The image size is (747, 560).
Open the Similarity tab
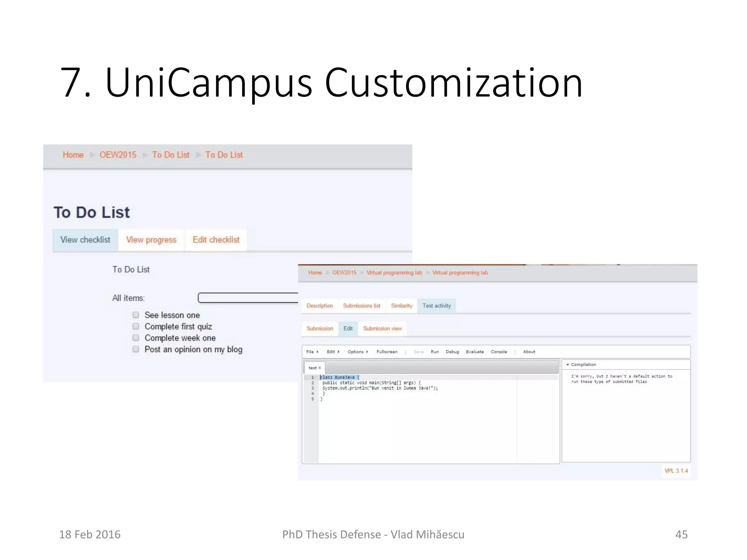(x=402, y=306)
